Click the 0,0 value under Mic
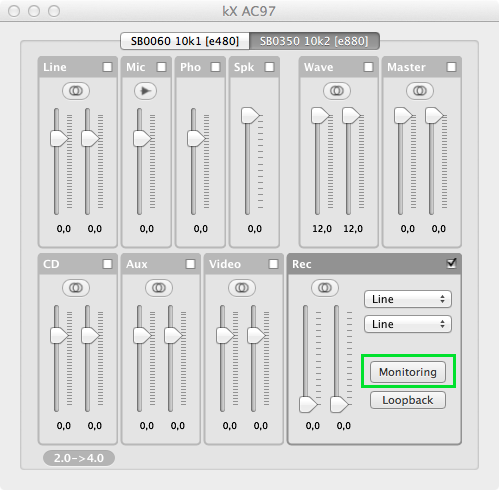The image size is (499, 490). 147,229
